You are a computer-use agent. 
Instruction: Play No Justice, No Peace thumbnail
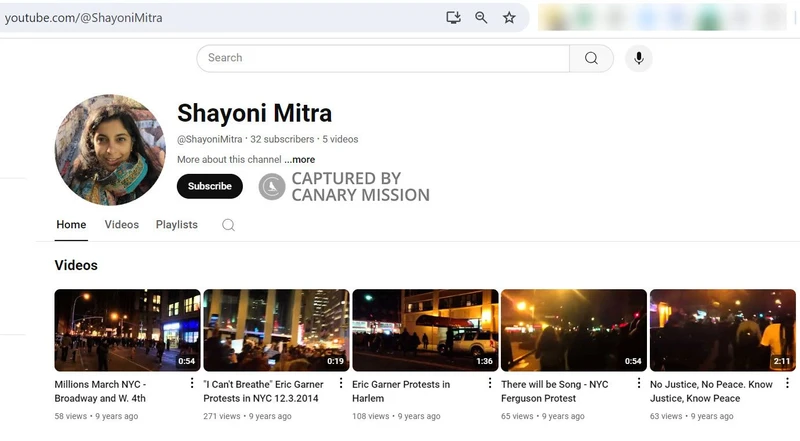(x=722, y=330)
